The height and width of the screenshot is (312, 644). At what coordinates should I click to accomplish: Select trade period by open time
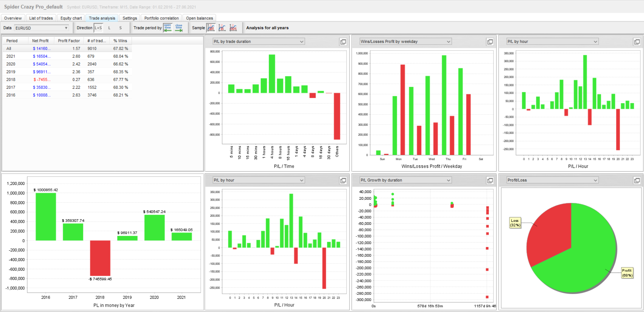click(168, 28)
